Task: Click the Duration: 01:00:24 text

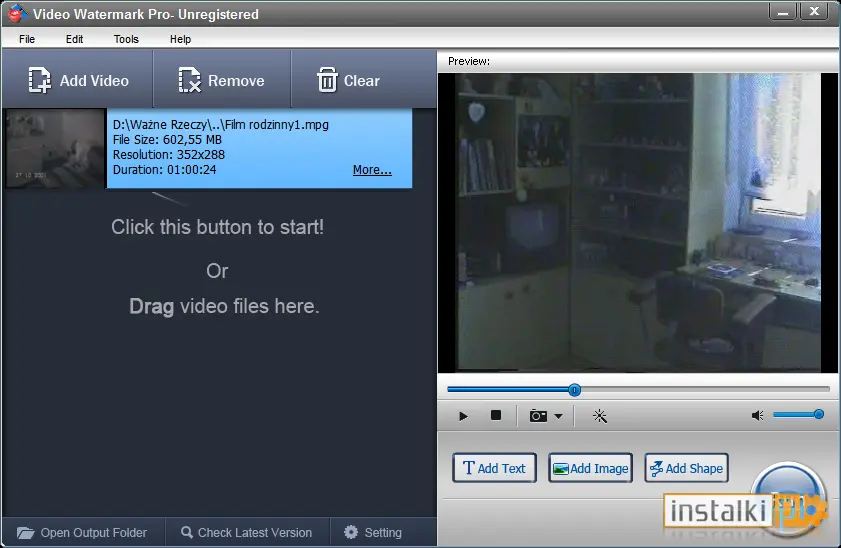Action: coord(164,170)
